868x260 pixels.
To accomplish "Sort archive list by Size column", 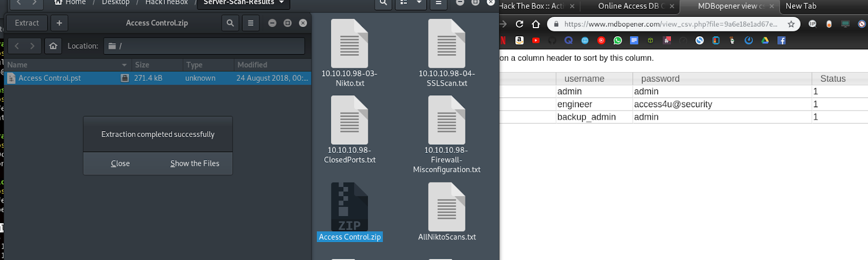I will coord(157,64).
